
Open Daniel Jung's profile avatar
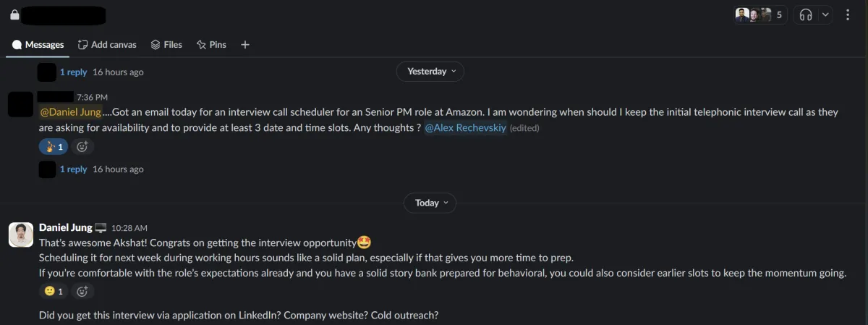point(21,235)
